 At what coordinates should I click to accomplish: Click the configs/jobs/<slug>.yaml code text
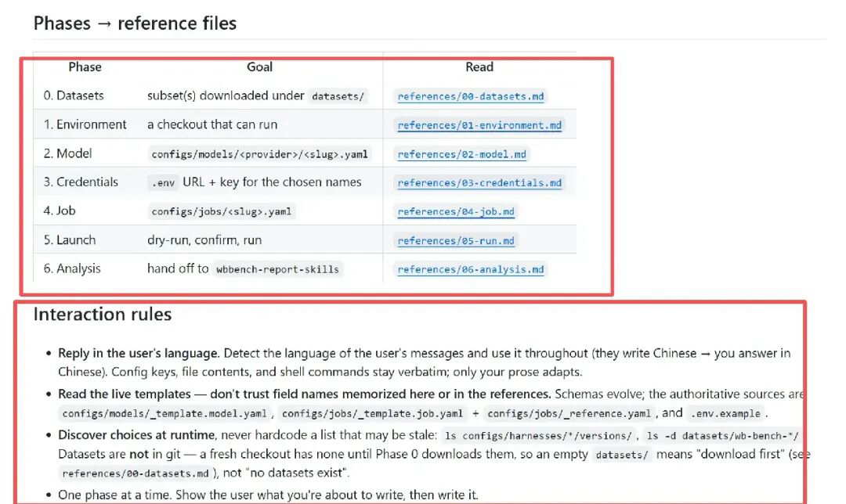(x=221, y=211)
